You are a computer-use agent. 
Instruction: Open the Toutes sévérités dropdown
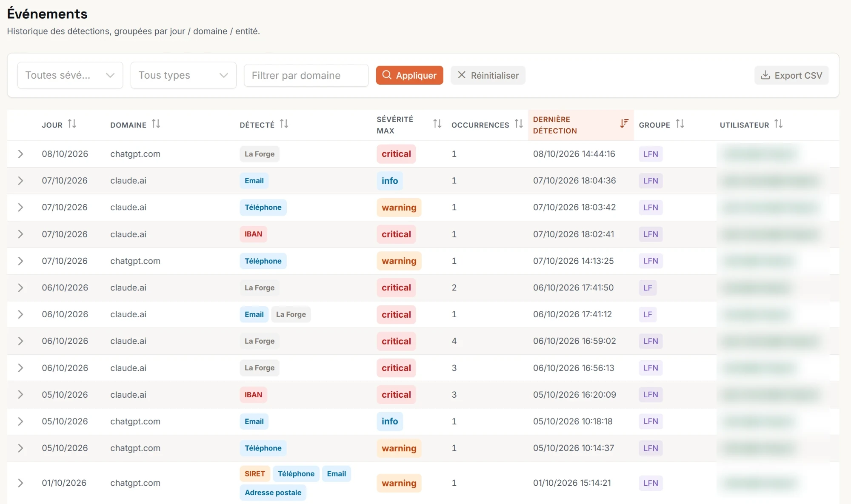70,75
